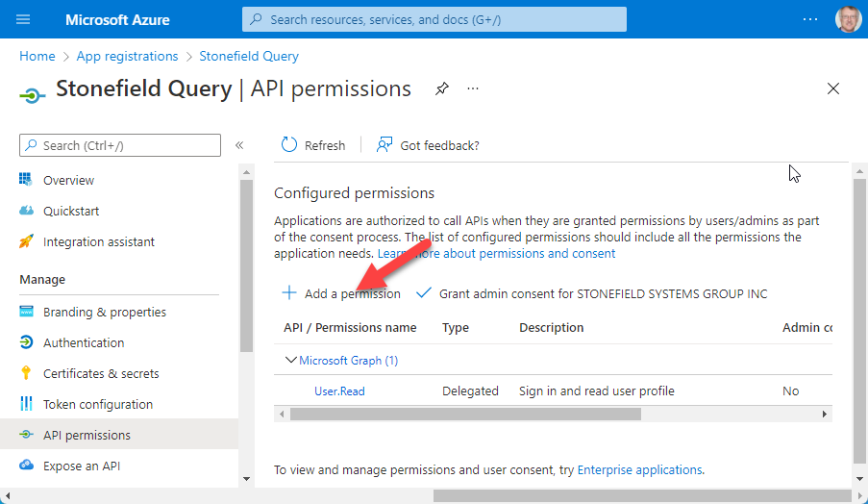The width and height of the screenshot is (868, 504).
Task: Click the user account avatar
Action: (849, 19)
